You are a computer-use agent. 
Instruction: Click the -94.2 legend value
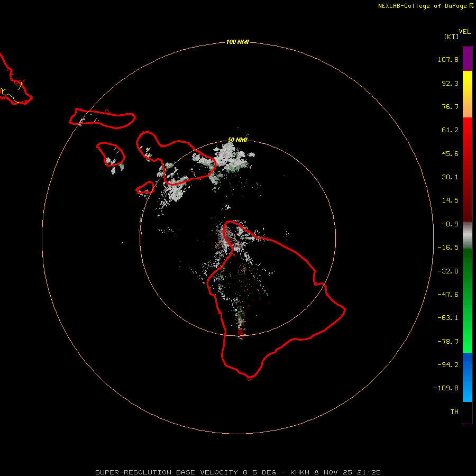pyautogui.click(x=448, y=364)
